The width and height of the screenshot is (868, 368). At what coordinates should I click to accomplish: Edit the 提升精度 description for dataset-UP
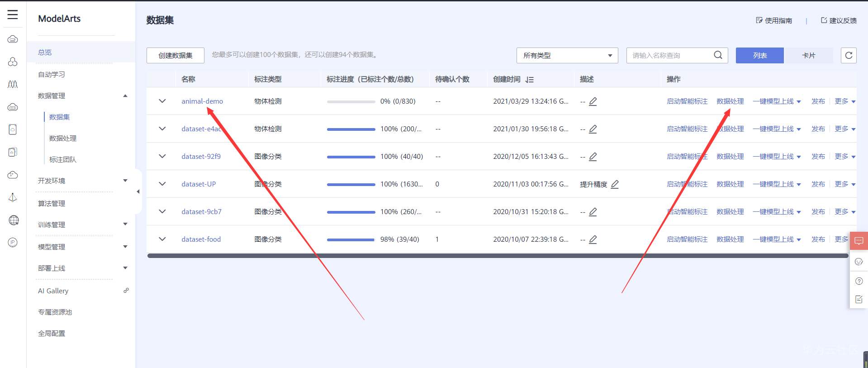click(x=615, y=184)
